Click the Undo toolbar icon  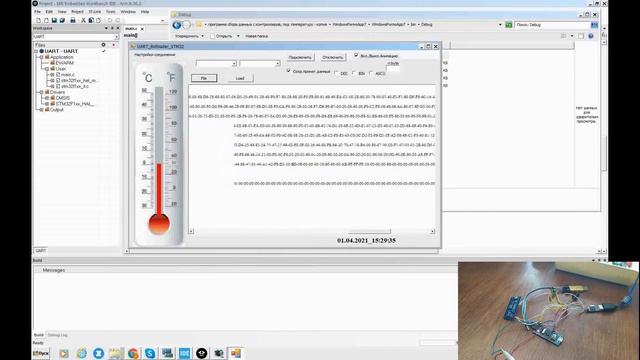[x=110, y=20]
